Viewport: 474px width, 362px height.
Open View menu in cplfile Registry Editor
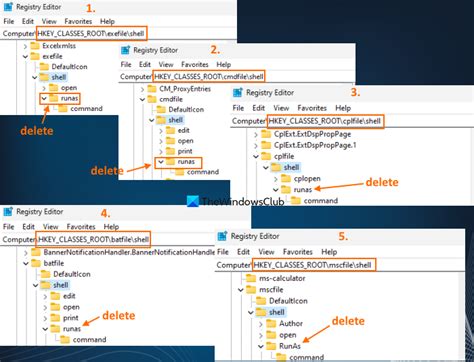point(281,108)
